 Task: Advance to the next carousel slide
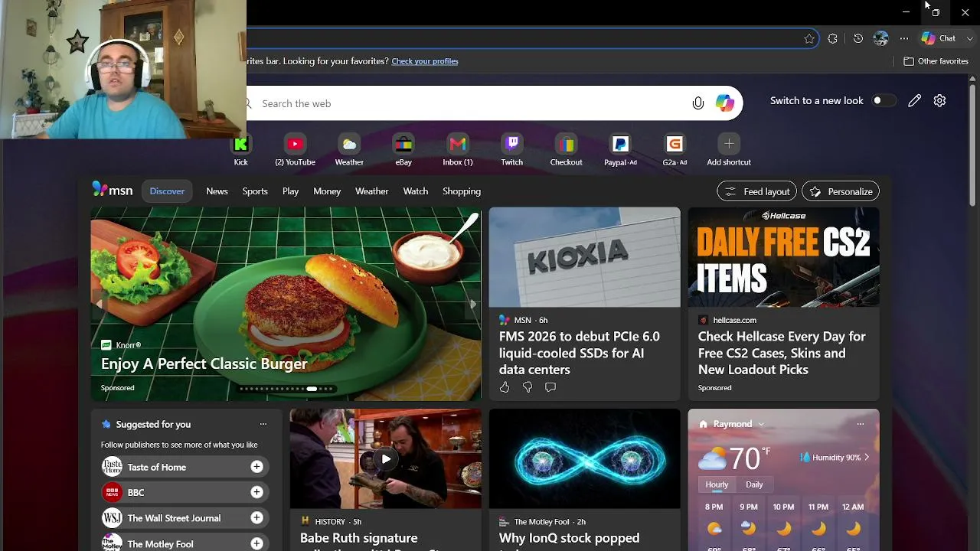(473, 305)
